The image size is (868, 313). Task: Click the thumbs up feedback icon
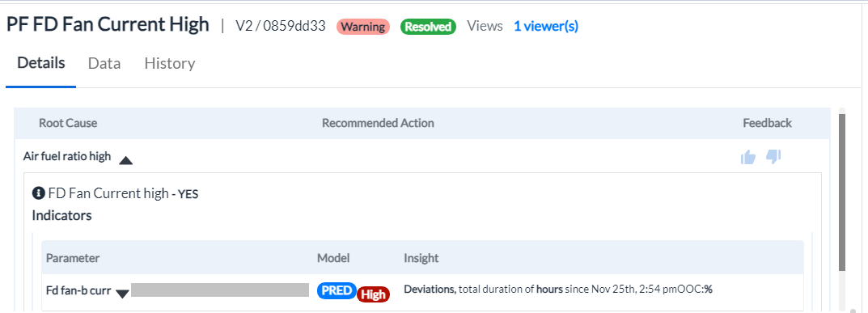(748, 158)
